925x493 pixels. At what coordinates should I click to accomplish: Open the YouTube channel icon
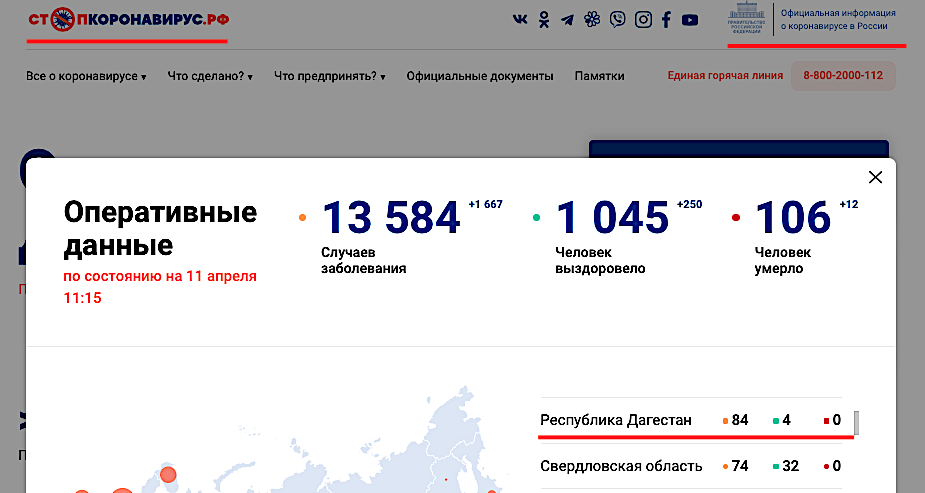coord(691,19)
